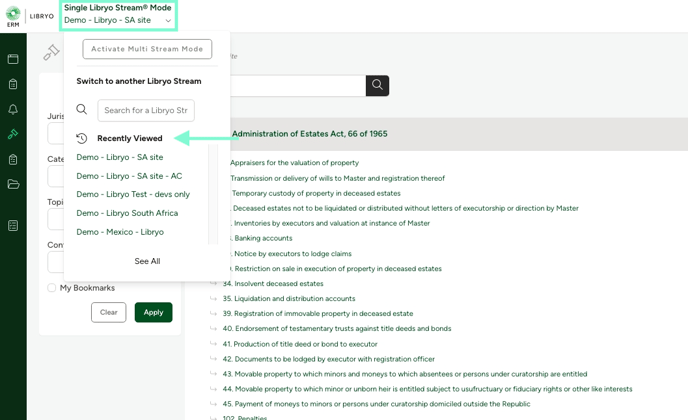Open the folder icon in sidebar

coord(13,184)
